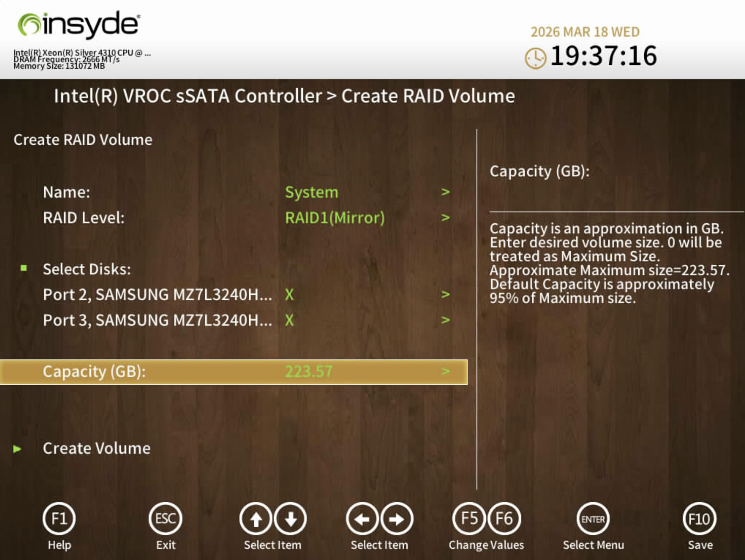
Task: Click the right arrow Select Item icon
Action: coord(397,519)
